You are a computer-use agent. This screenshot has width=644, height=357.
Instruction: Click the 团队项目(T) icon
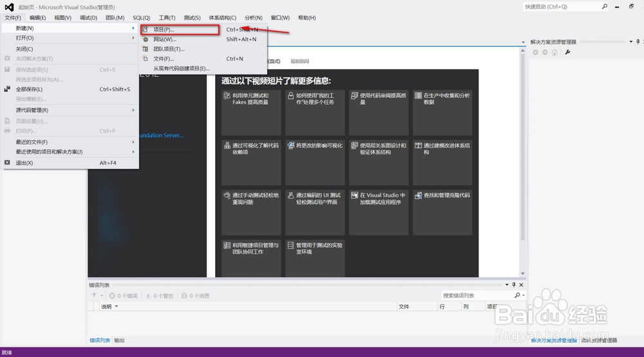145,49
